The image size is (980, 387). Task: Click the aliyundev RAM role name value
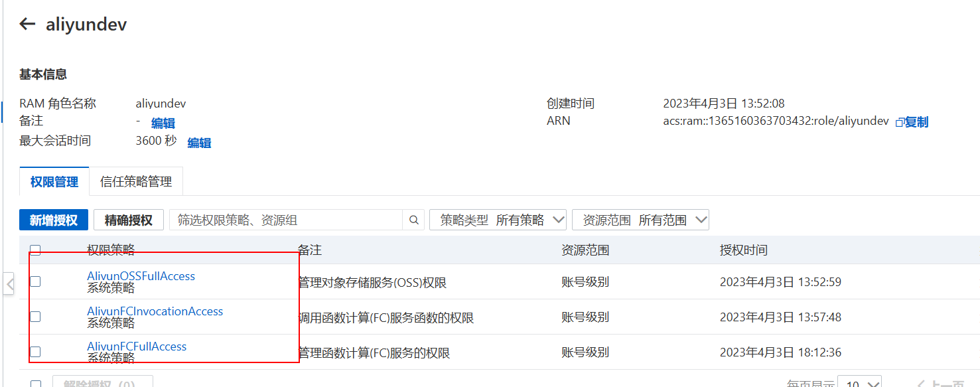point(161,104)
